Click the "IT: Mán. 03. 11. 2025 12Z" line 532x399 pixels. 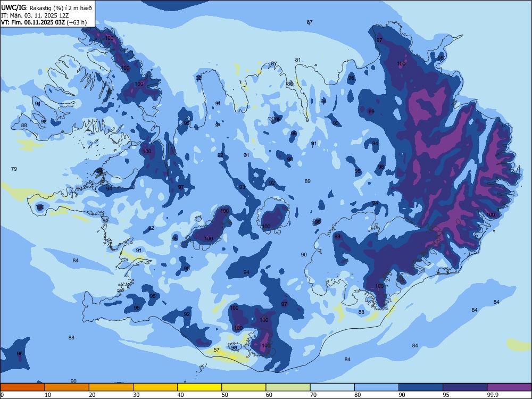point(35,15)
